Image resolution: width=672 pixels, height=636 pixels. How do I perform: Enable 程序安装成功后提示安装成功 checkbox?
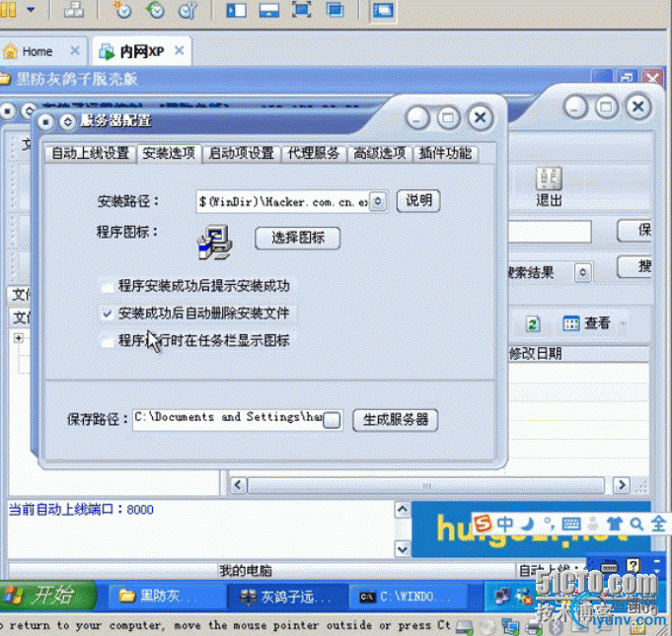[x=108, y=286]
